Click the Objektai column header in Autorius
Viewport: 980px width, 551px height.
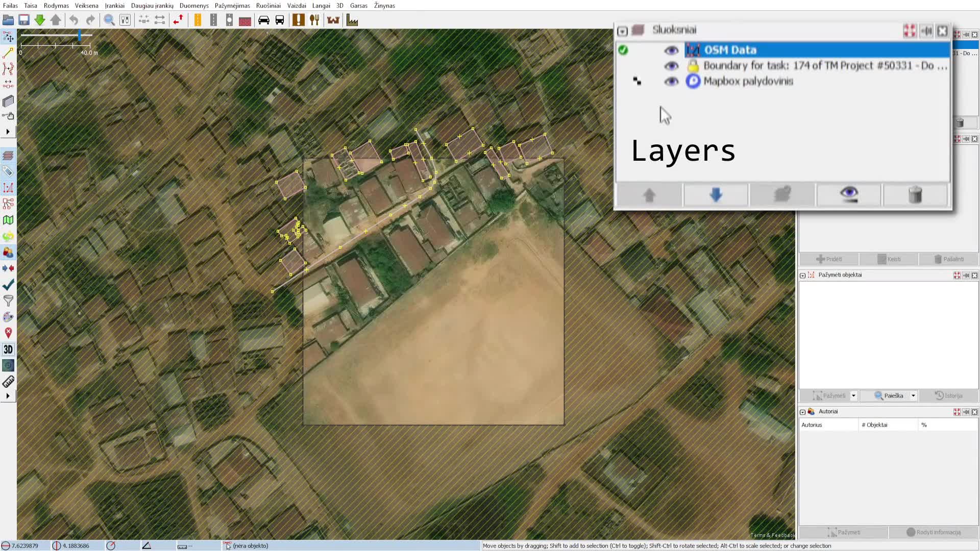coord(888,425)
